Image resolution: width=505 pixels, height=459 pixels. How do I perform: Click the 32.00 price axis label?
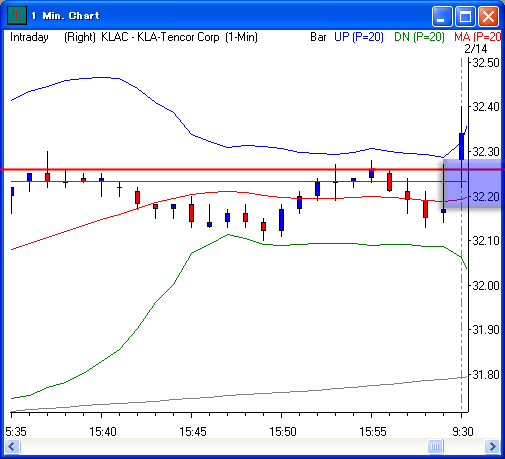pyautogui.click(x=486, y=286)
